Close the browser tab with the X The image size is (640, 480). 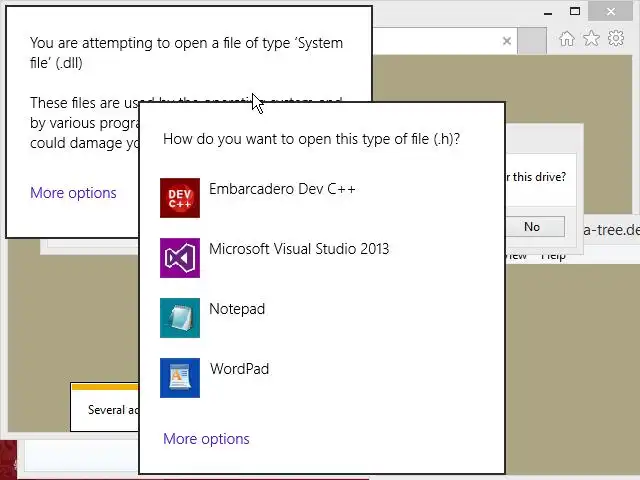(x=507, y=41)
